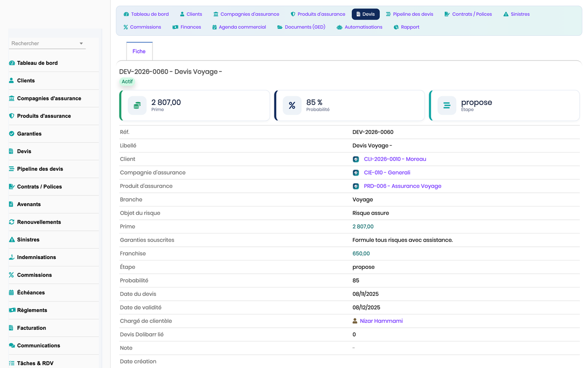Open Commissions in top menu

pyautogui.click(x=142, y=27)
